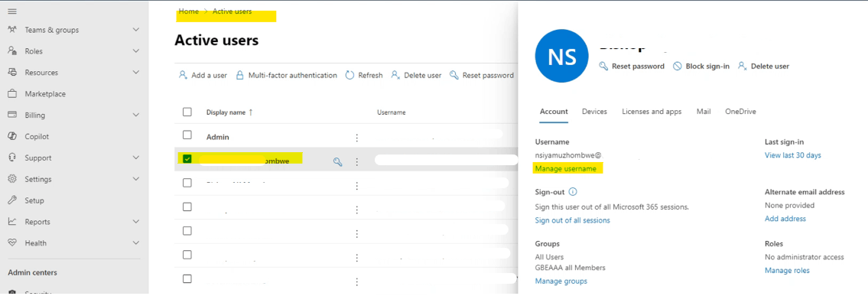The image size is (868, 296).
Task: Switch to the Devices tab
Action: pyautogui.click(x=594, y=111)
